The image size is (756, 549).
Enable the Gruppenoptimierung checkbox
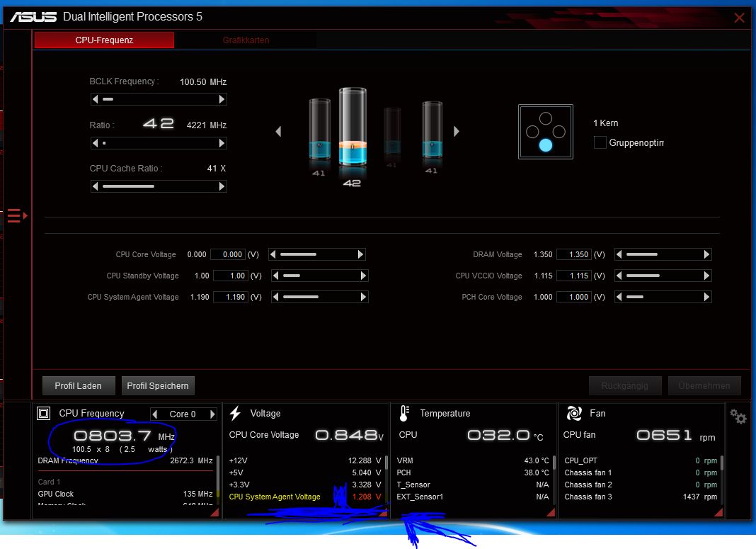click(x=600, y=142)
